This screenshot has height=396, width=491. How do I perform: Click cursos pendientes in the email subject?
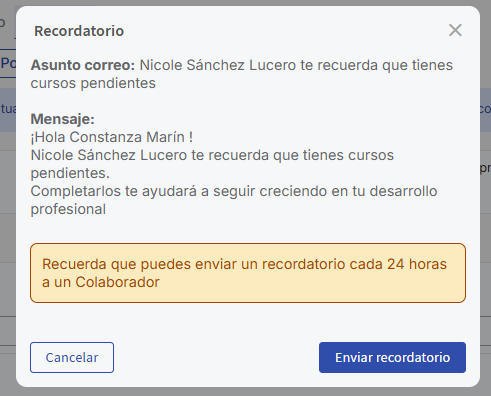tap(93, 83)
